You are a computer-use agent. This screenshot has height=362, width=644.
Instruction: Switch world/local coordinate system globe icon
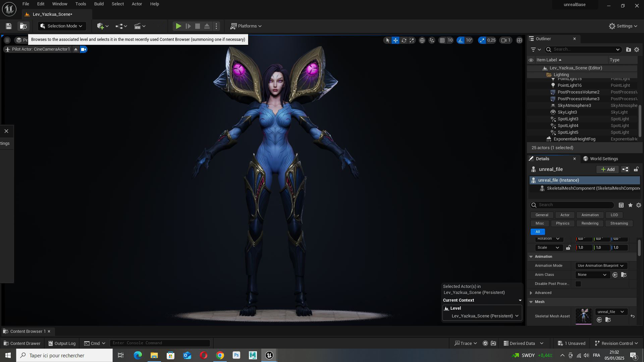point(422,40)
